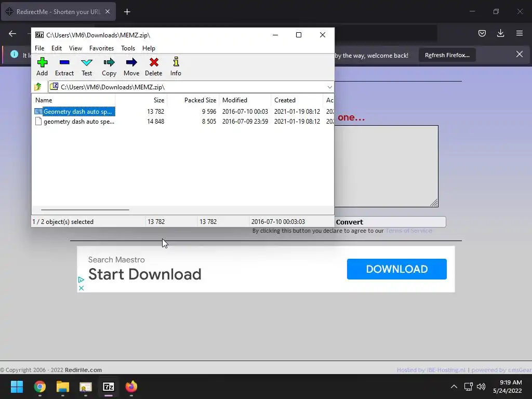This screenshot has width=532, height=399.
Task: Open the Windows Start menu
Action: [17, 387]
